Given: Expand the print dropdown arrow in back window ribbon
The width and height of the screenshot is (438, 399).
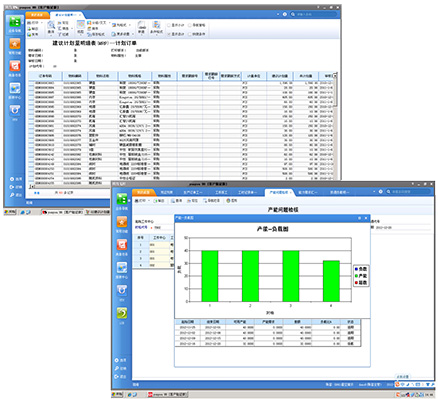Looking at the screenshot, I should pos(42,23).
